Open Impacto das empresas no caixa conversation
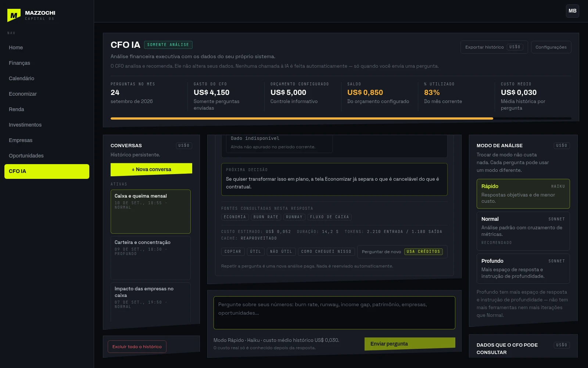Image resolution: width=588 pixels, height=368 pixels. pyautogui.click(x=151, y=302)
